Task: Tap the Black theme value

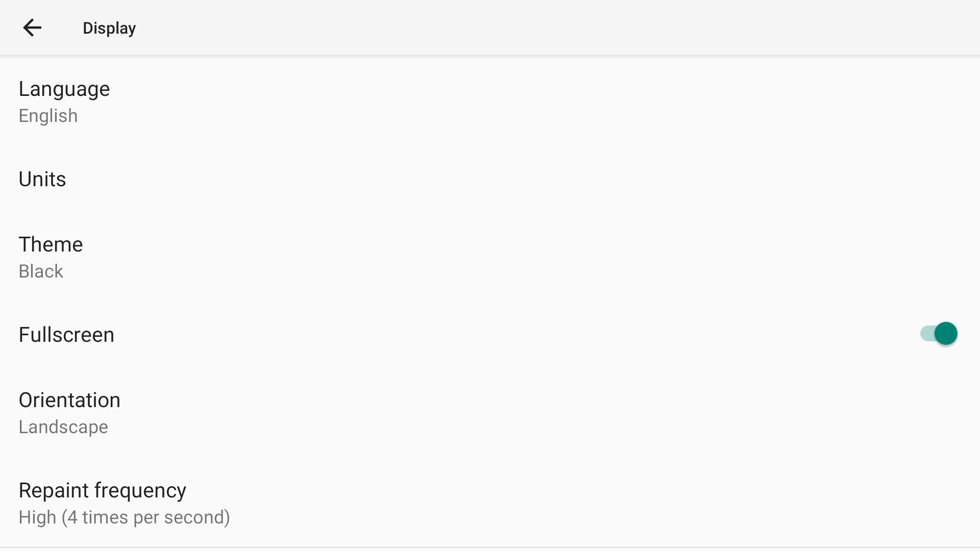Action: [x=41, y=271]
